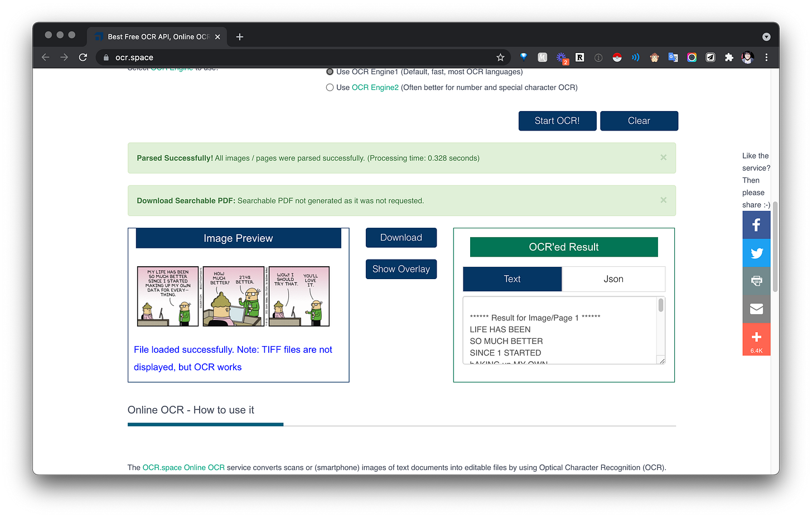Click the blue gem extension icon
The width and height of the screenshot is (812, 518).
pos(524,57)
